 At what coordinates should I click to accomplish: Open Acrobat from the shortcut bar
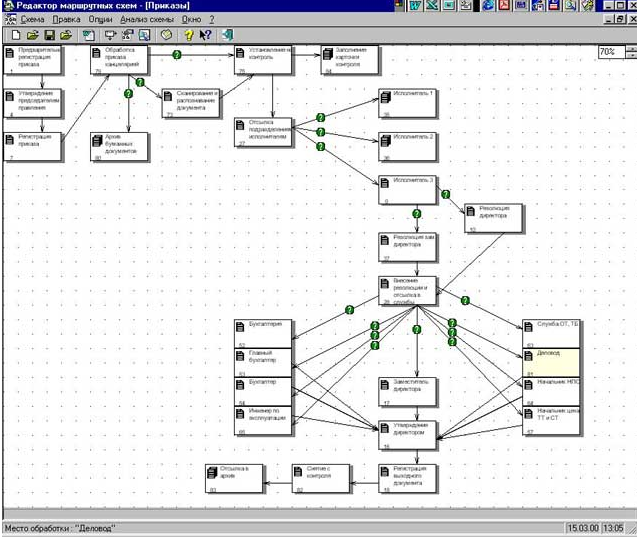(505, 5)
